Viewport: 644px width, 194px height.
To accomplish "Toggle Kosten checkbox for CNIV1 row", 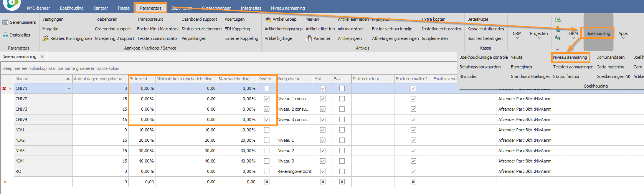I will (267, 88).
